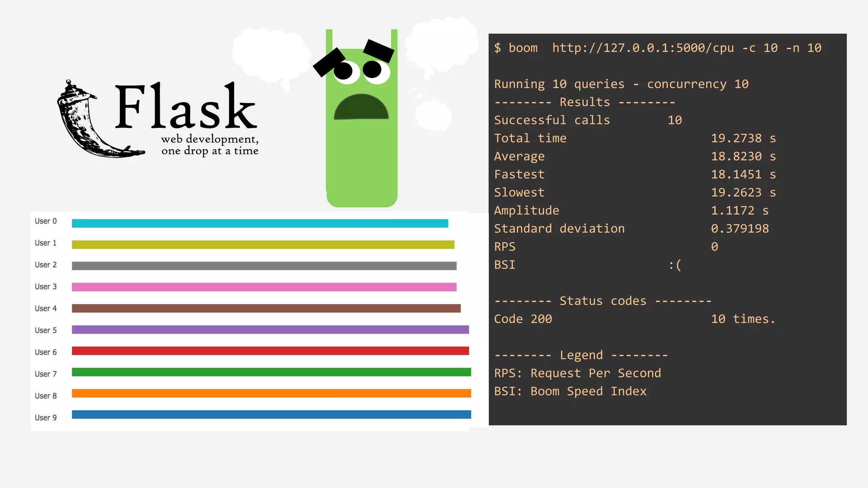Click the Standard deviation value 0.379198
The image size is (868, 488).
click(740, 229)
